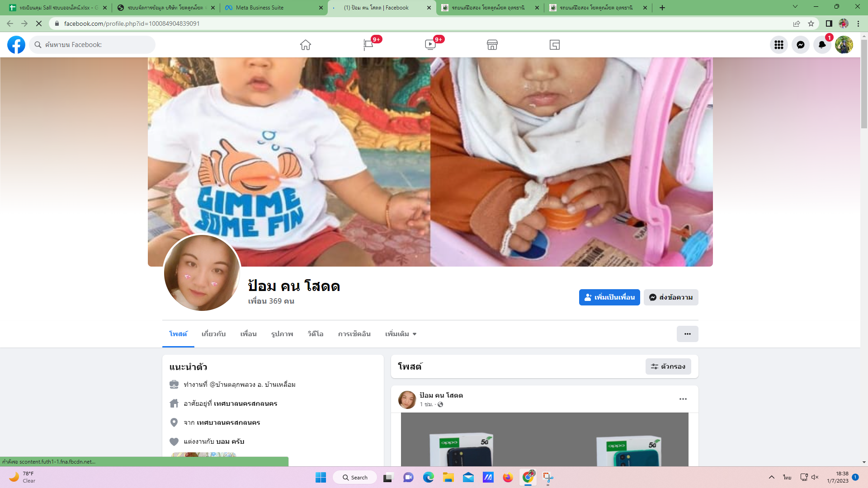Open the ตัวกรอง posts filter
The image size is (868, 488).
click(x=668, y=366)
